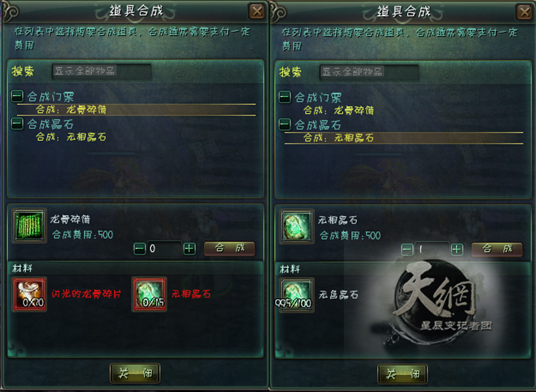This screenshot has height=392, width=536.
Task: Click the left panel search field
Action: pos(102,71)
